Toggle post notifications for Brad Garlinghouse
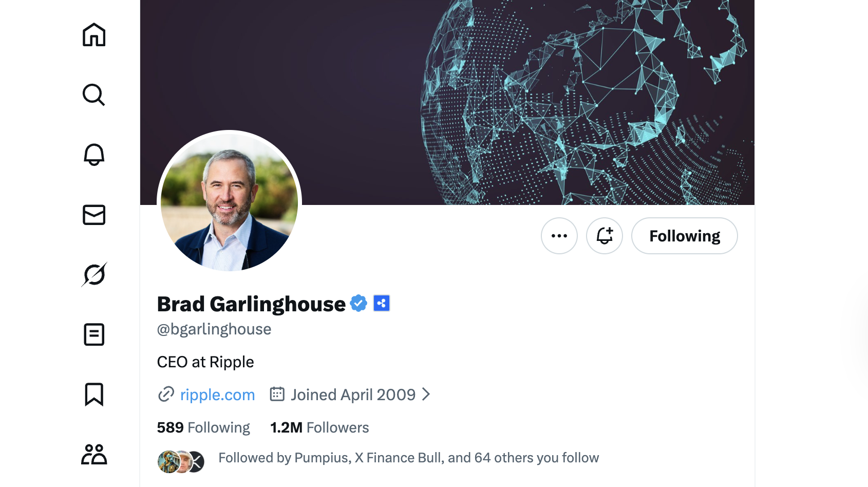The height and width of the screenshot is (487, 868). point(604,236)
